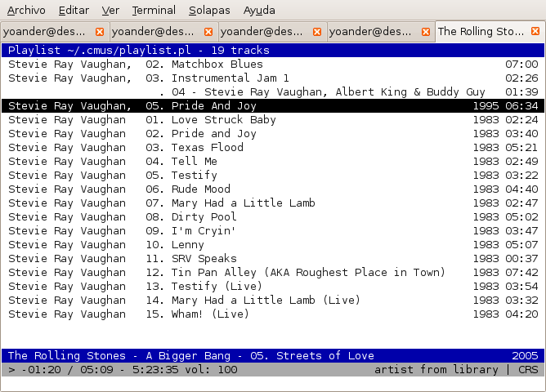Click highlighted 05. Pride And Joy 1995 row

[x=273, y=105]
